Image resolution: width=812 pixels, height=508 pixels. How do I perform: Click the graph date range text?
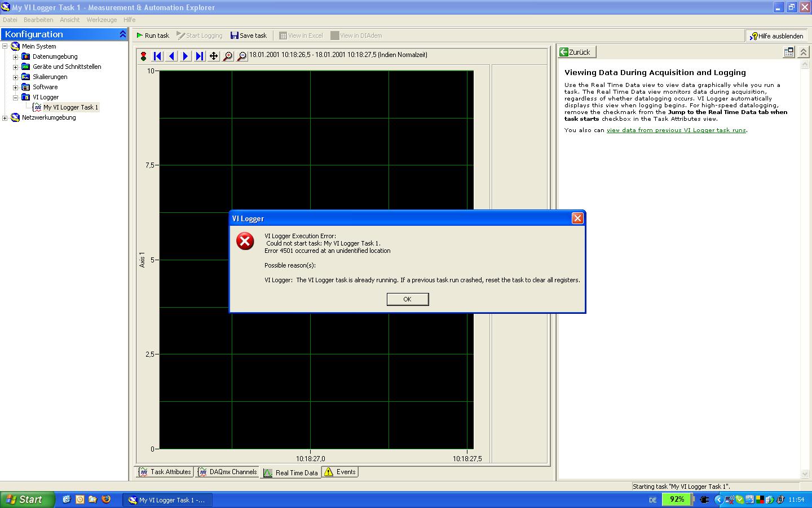coord(338,55)
